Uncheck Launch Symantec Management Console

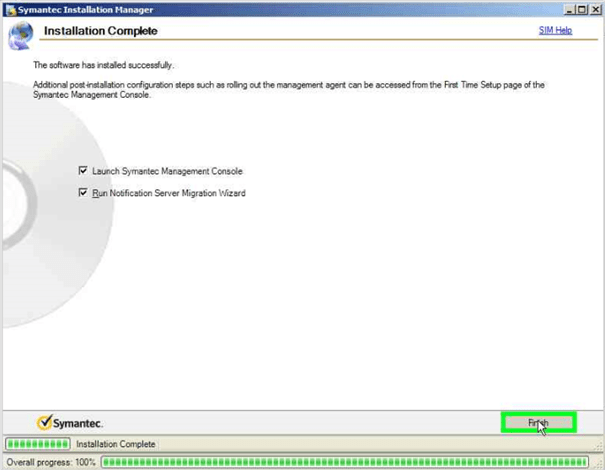coord(83,171)
